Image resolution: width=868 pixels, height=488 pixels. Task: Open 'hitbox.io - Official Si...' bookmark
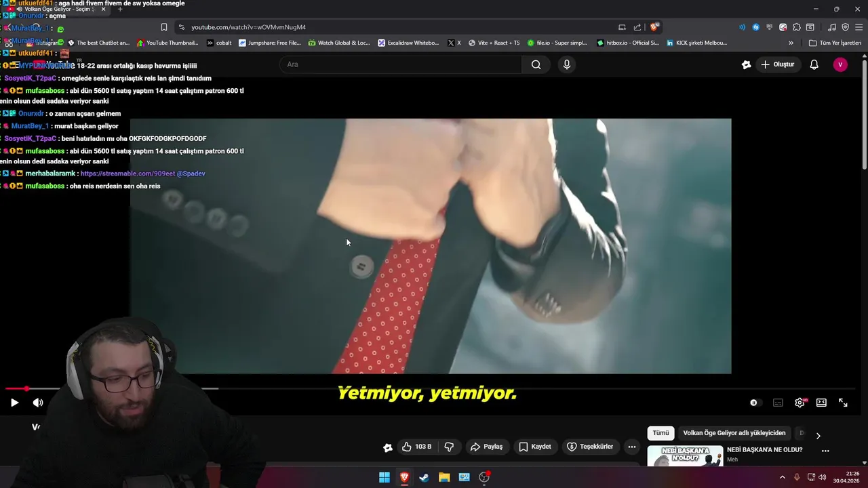628,43
